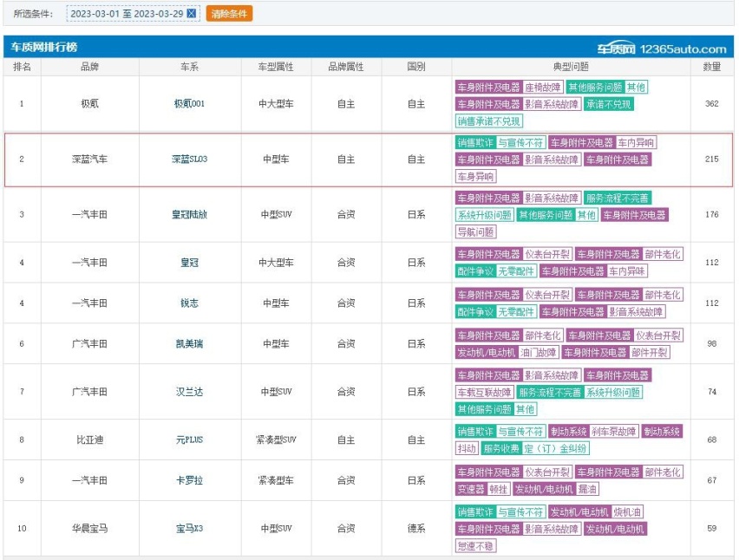This screenshot has width=739, height=560.
Task: Click 刹车泵故障 tag in 元PLUS row
Action: 613,432
